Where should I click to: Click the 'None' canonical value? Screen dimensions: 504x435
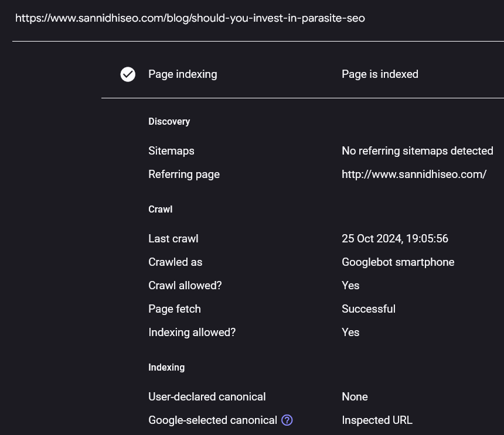[x=355, y=397]
